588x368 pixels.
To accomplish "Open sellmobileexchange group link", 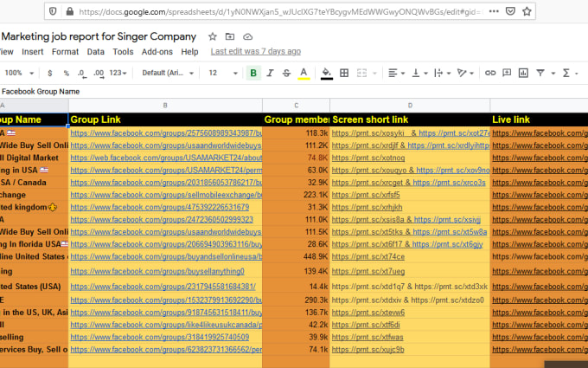I will [x=166, y=195].
